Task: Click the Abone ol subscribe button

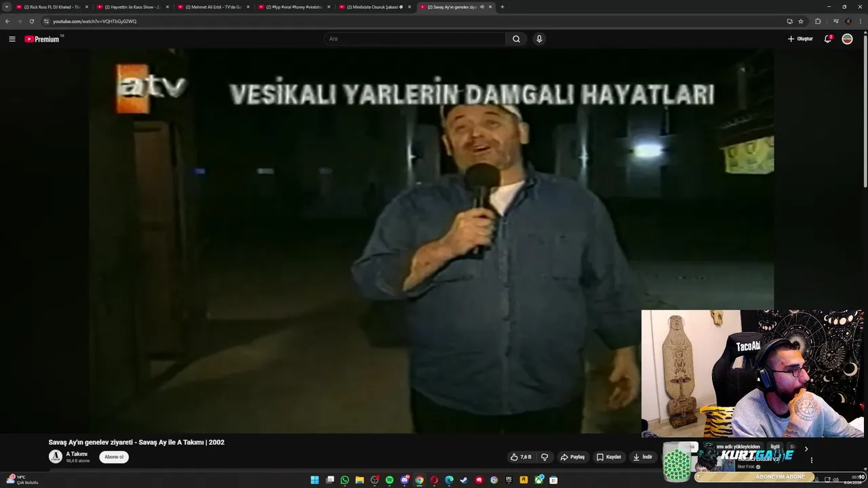Action: coord(114,457)
